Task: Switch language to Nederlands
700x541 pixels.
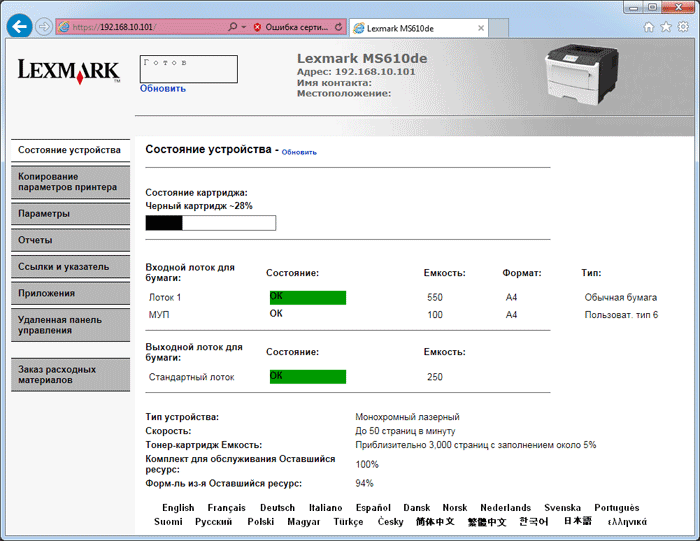Action: point(505,508)
